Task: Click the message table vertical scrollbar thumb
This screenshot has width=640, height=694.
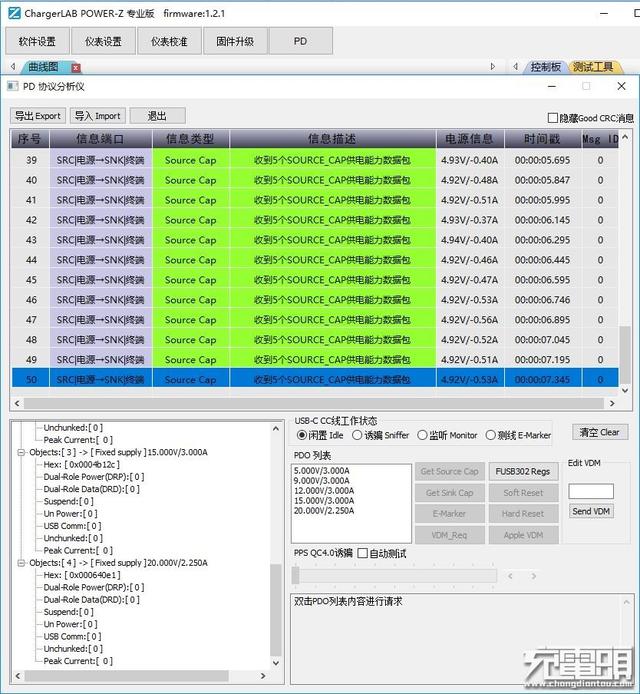Action: point(625,355)
